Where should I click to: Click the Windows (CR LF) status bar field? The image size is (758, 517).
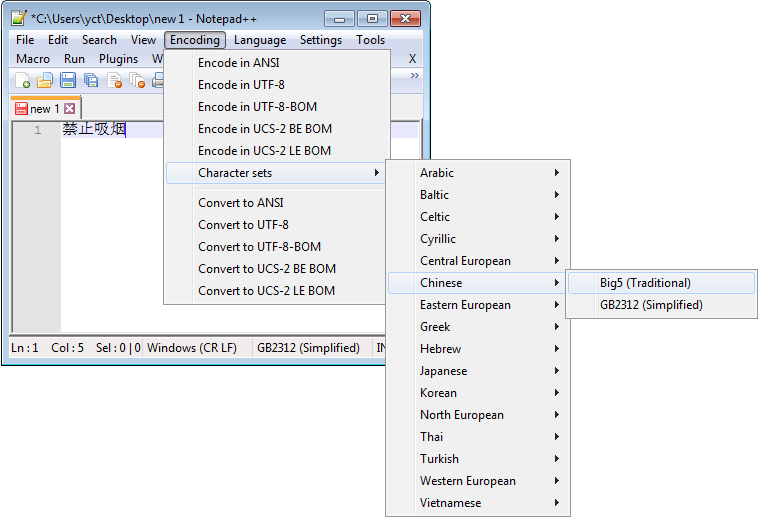pyautogui.click(x=192, y=348)
